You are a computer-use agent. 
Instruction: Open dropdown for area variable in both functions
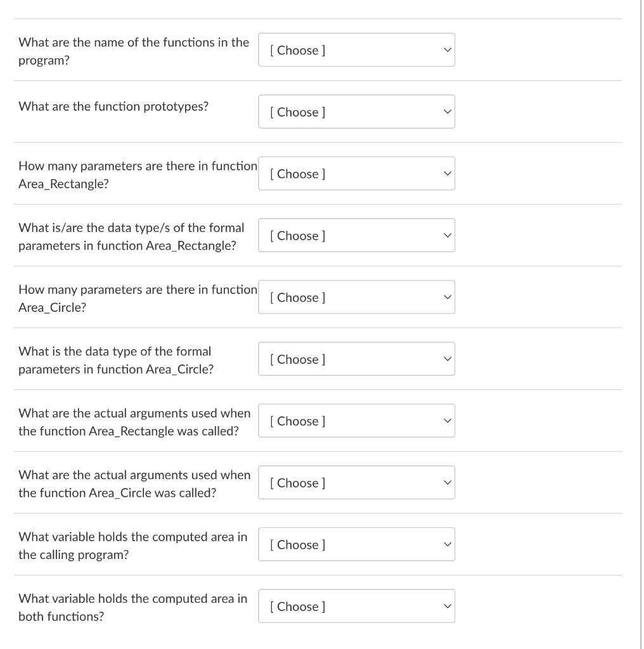356,606
